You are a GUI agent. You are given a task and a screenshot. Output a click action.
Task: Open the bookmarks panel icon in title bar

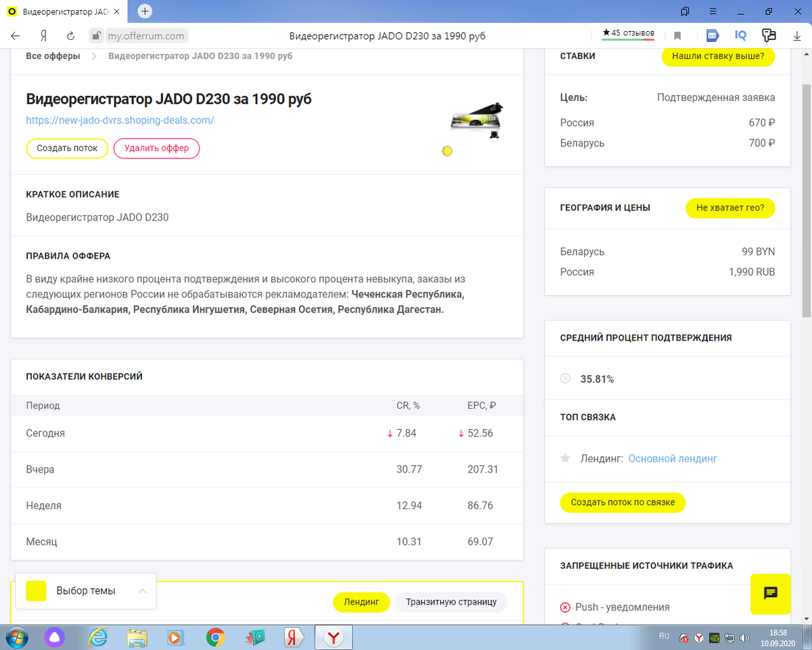tap(685, 12)
